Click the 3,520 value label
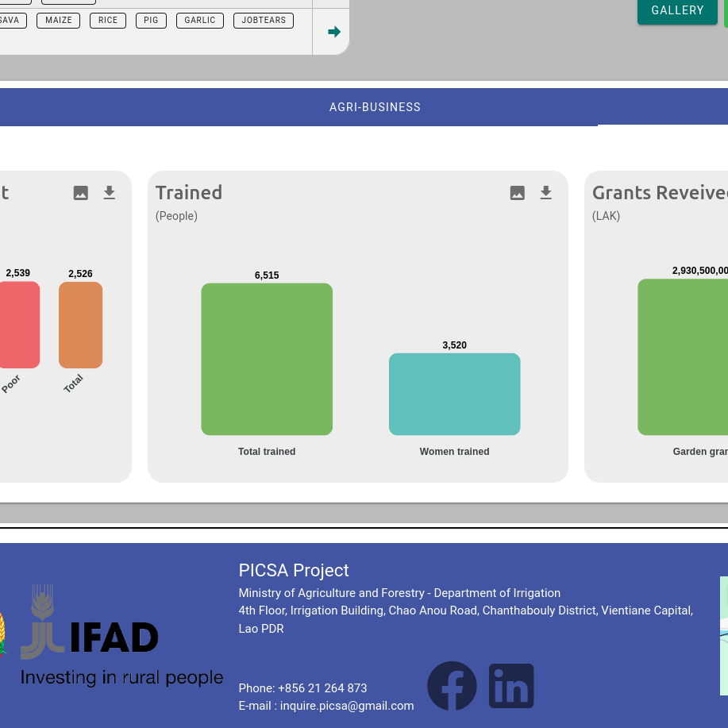728x728 pixels. click(455, 345)
